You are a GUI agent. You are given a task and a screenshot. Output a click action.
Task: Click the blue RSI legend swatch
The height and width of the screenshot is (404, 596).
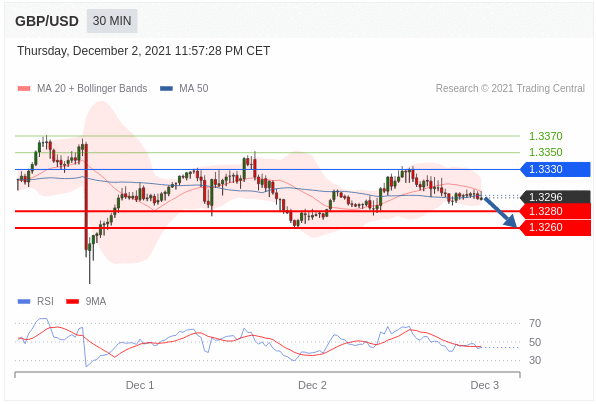pyautogui.click(x=24, y=301)
